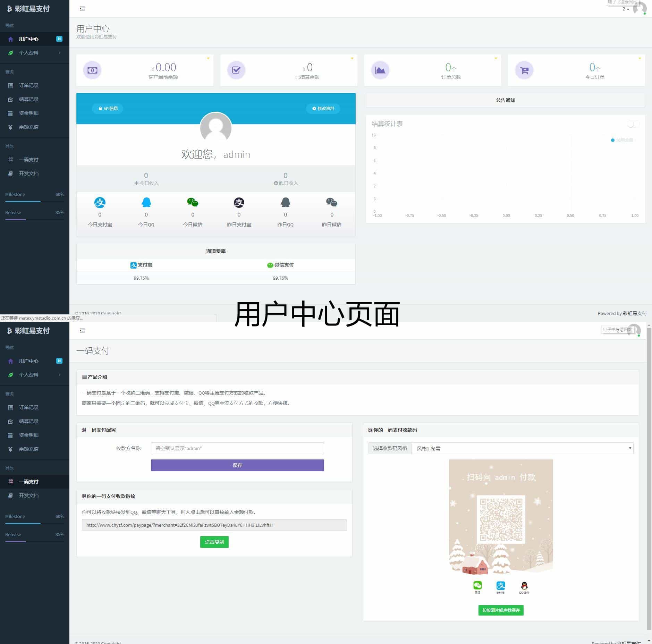Image resolution: width=652 pixels, height=644 pixels.
Task: Open the caret menu on 今日订单 card
Action: click(640, 58)
